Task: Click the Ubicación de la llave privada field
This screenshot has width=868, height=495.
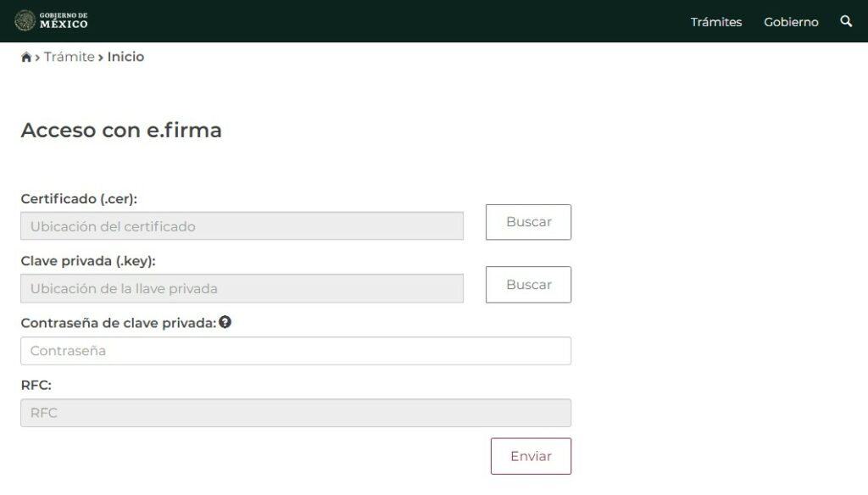Action: coord(242,288)
